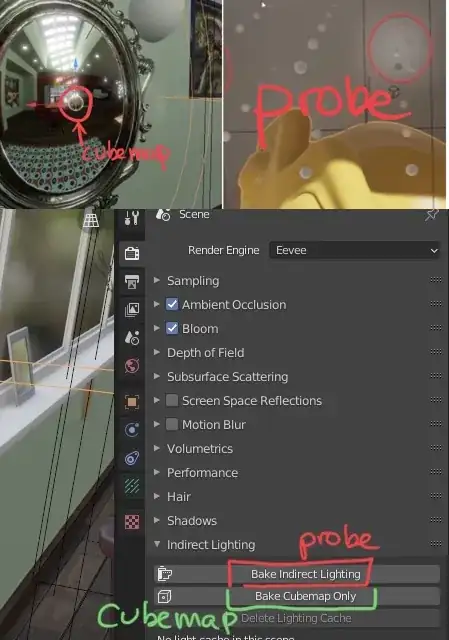The width and height of the screenshot is (449, 640).
Task: Grab the drag handle of the Motion Blur panel
Action: [x=436, y=424]
